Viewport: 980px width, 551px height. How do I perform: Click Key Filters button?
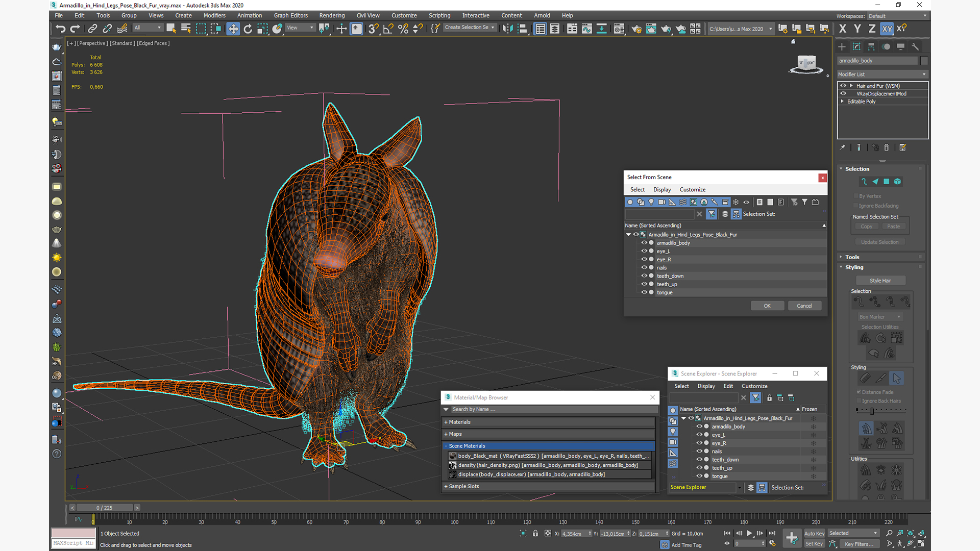point(859,544)
